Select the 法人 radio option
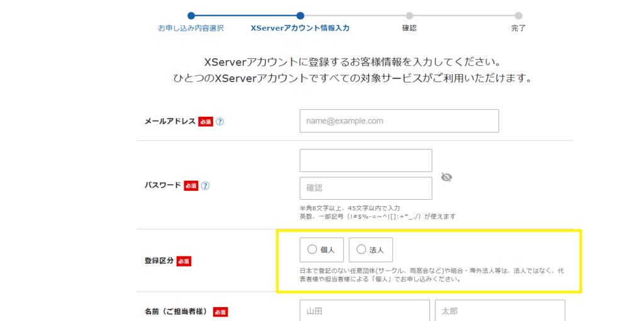Image resolution: width=644 pixels, height=321 pixels. coord(371,249)
